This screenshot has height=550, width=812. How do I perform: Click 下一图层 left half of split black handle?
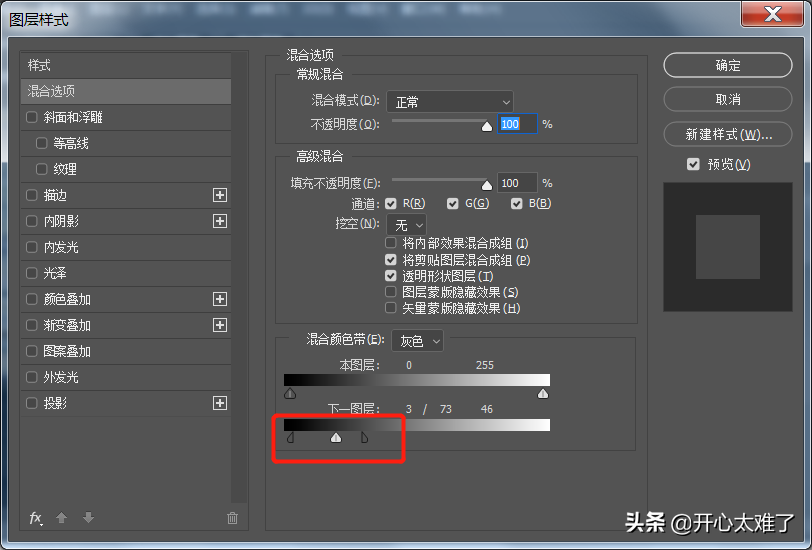point(291,438)
